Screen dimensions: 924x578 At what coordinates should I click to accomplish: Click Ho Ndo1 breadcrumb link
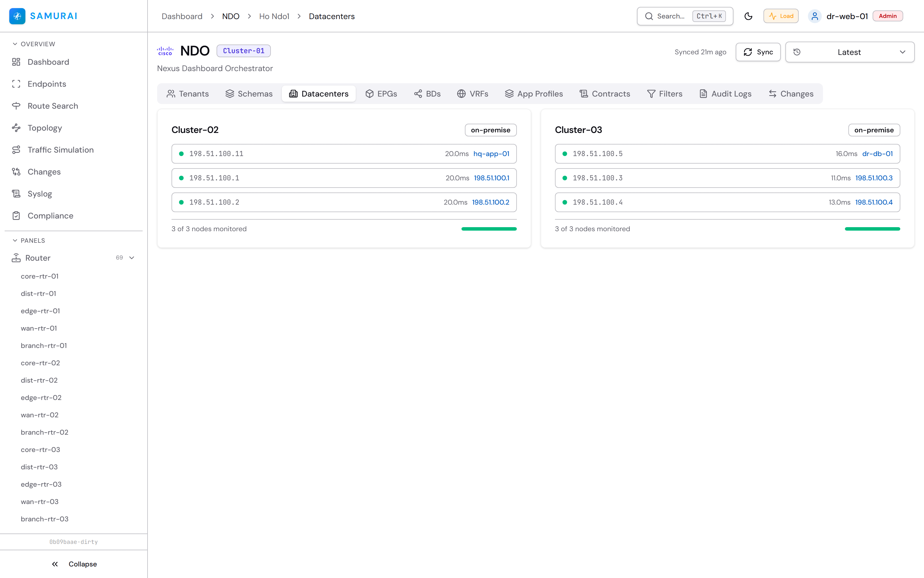click(x=274, y=16)
